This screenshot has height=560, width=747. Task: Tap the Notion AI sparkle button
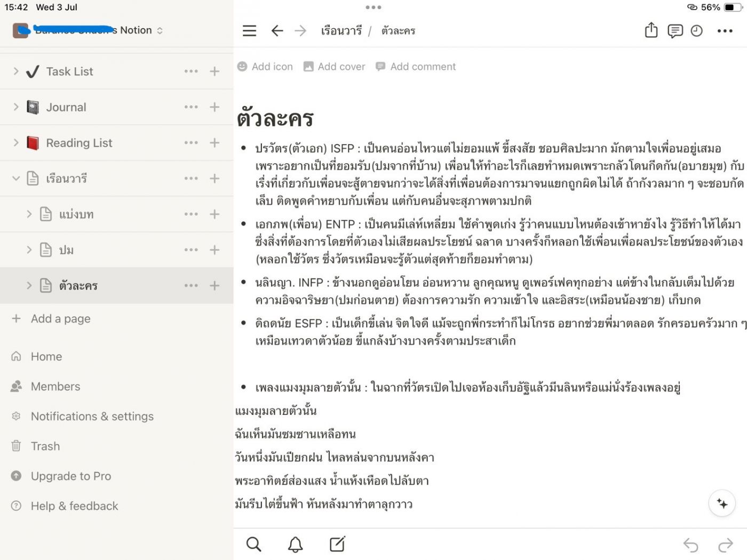tap(722, 503)
